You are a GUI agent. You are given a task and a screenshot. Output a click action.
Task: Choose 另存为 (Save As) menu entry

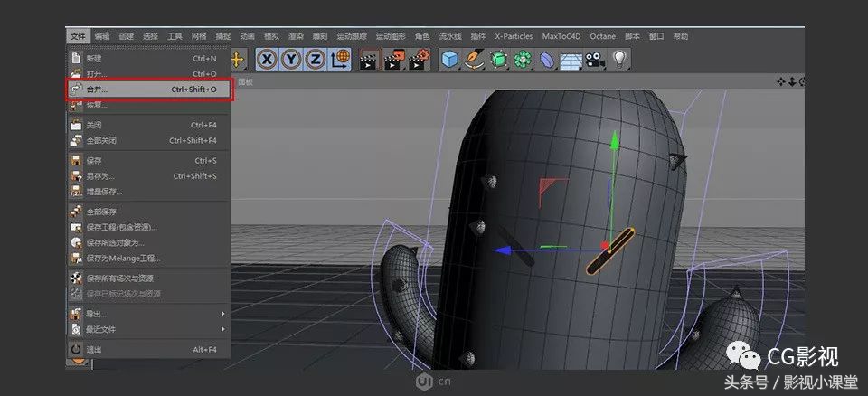tap(148, 176)
